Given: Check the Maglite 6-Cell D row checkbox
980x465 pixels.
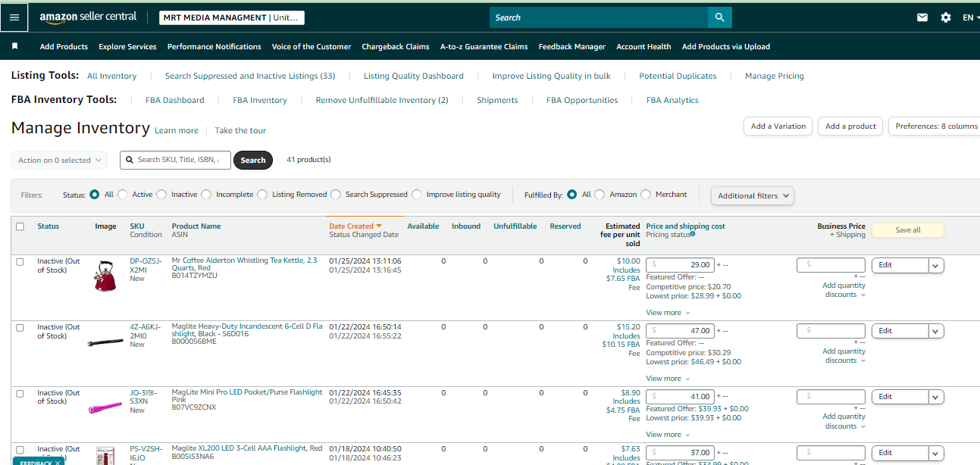Looking at the screenshot, I should [20, 327].
